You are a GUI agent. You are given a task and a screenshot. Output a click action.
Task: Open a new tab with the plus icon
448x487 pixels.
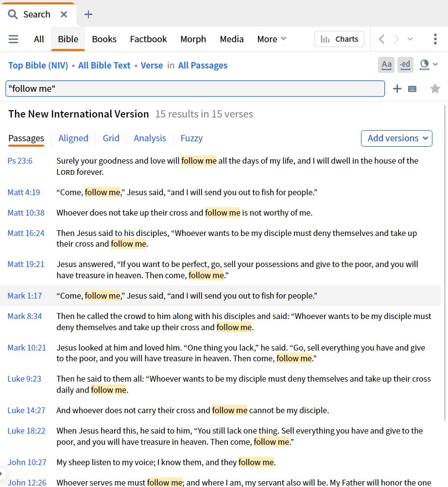coord(88,14)
